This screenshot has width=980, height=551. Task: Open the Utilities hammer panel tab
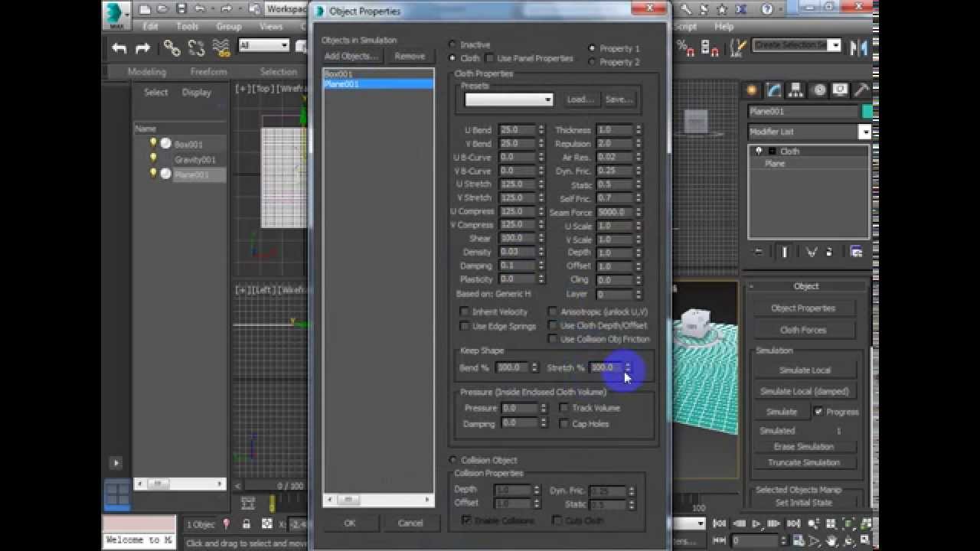pos(861,90)
